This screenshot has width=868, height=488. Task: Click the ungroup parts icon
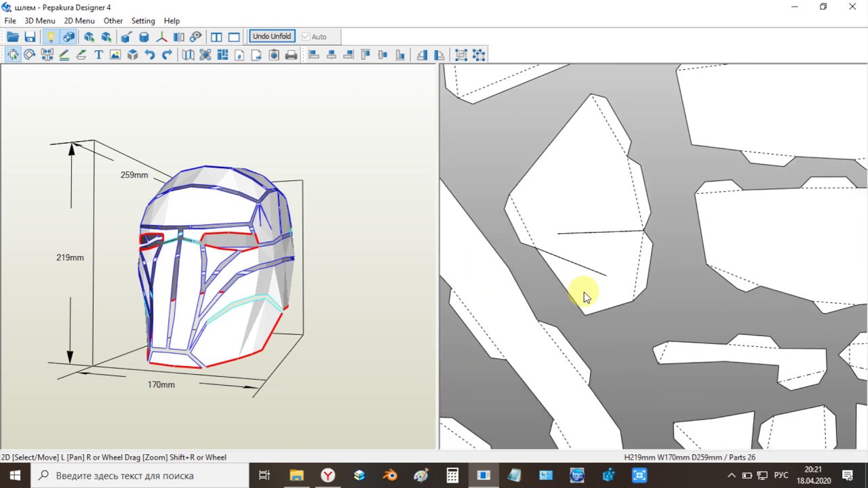tap(479, 55)
